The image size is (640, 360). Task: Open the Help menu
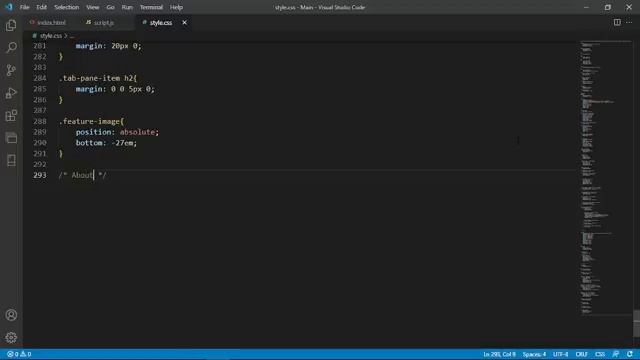[176, 7]
